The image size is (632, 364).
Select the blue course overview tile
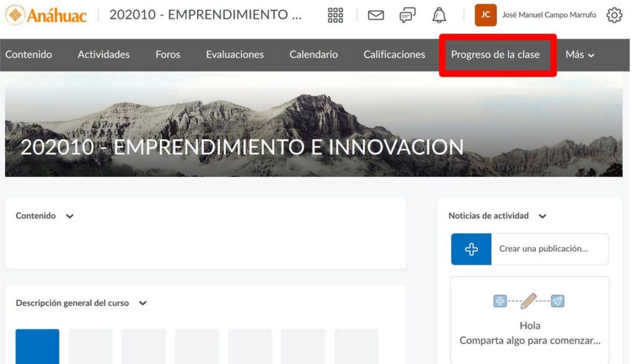pos(38,346)
